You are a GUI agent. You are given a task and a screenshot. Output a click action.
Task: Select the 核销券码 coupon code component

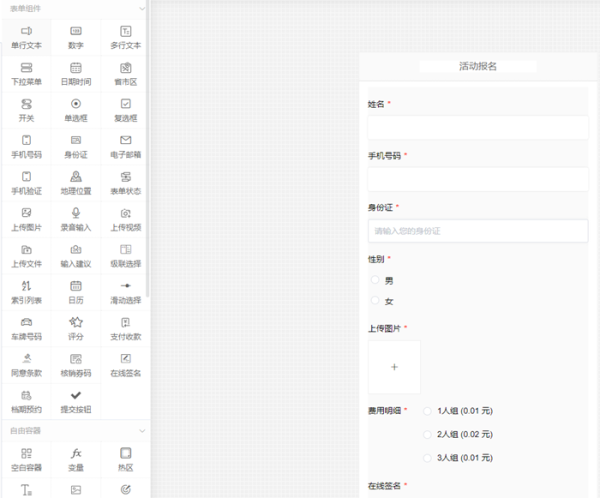76,365
